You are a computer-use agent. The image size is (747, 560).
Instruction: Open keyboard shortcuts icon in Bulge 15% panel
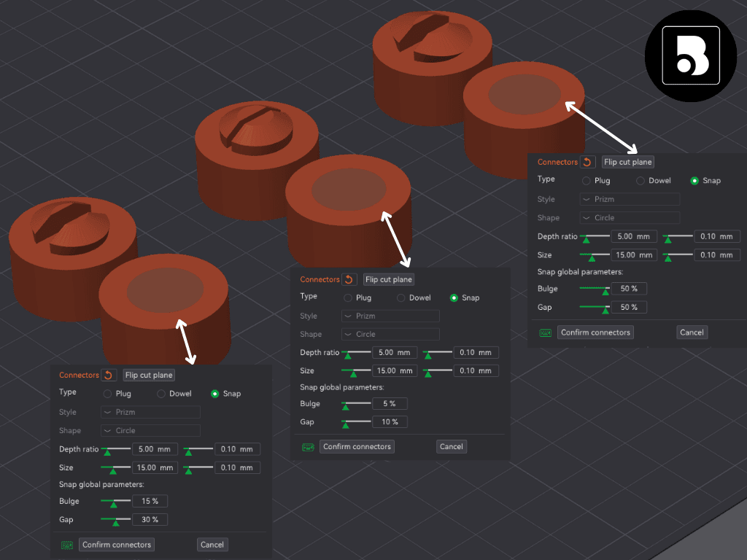click(66, 545)
